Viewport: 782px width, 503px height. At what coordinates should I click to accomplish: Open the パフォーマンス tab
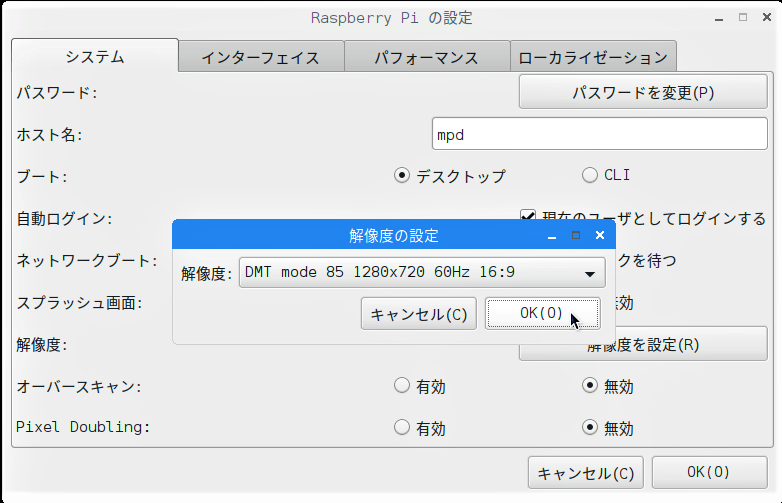point(427,58)
